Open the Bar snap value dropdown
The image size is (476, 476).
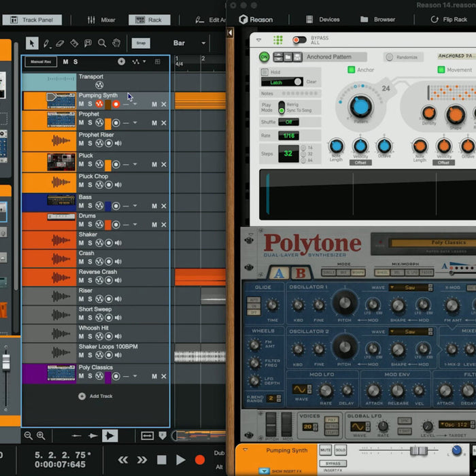[x=189, y=43]
